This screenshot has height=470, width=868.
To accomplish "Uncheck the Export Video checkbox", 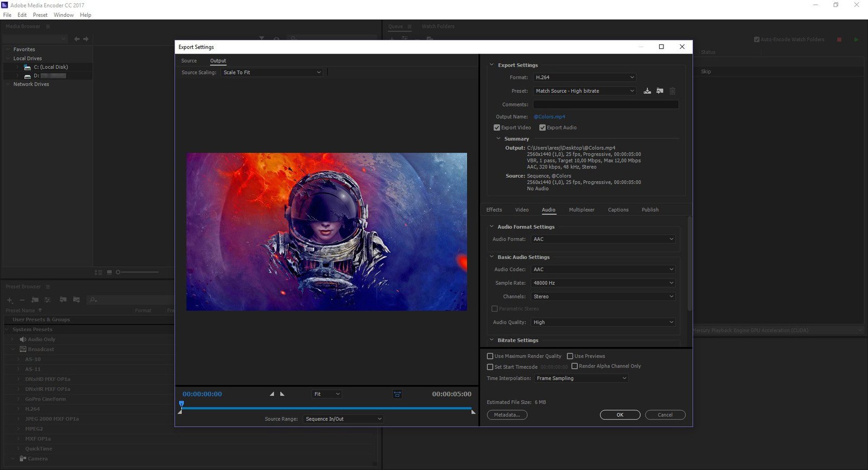I will pyautogui.click(x=496, y=128).
